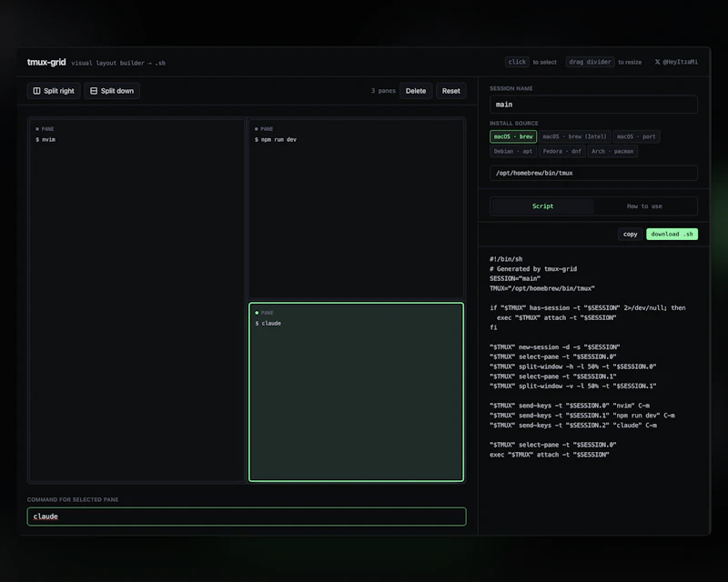Screen dimensions: 728x582
Task: Choose Arch pacman install source
Action: tap(612, 151)
